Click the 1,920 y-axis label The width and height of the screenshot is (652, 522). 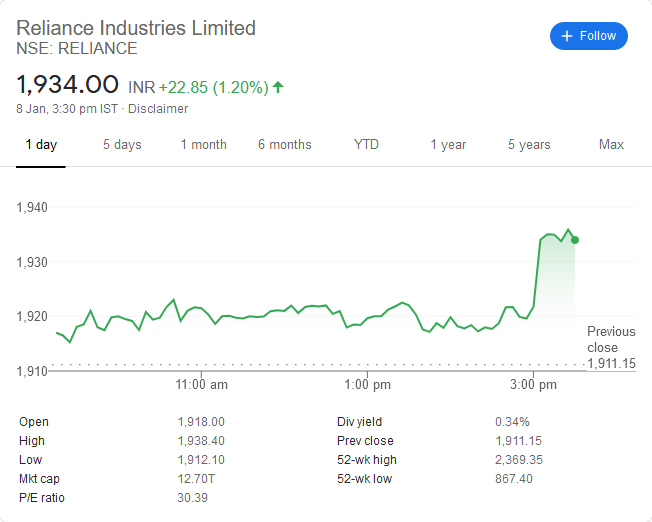point(32,317)
